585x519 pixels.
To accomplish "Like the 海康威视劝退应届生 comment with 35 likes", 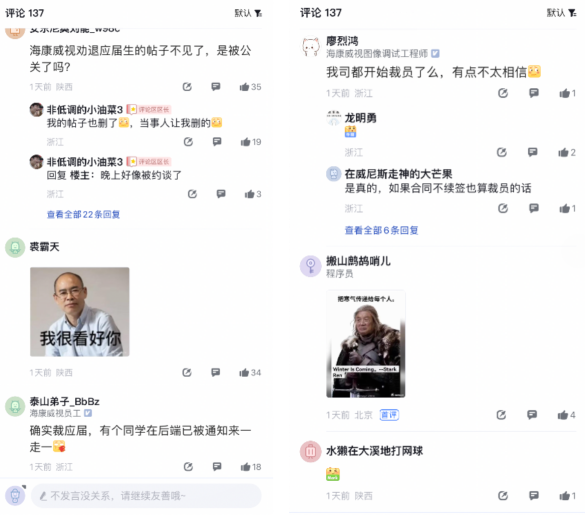I will (250, 87).
